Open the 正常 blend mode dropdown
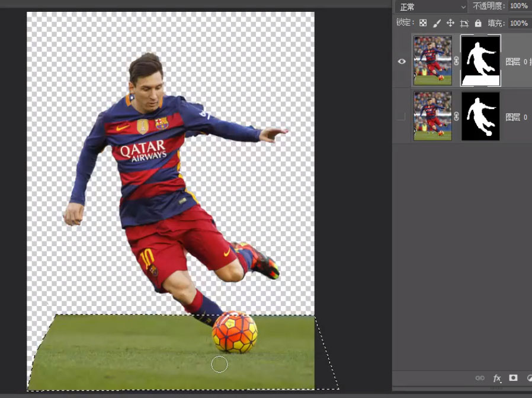This screenshot has width=532, height=398. (x=431, y=7)
